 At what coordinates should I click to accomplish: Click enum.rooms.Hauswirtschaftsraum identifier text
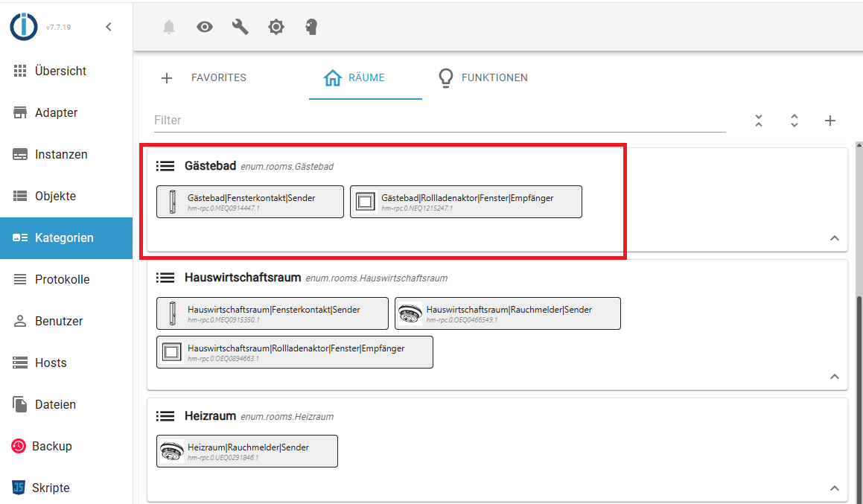click(377, 278)
